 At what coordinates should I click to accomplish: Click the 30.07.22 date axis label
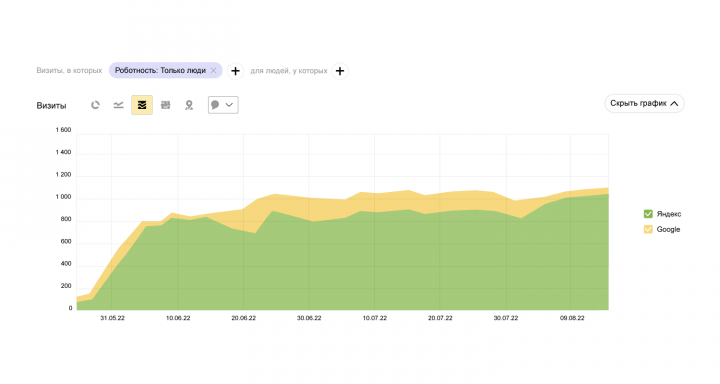506,318
